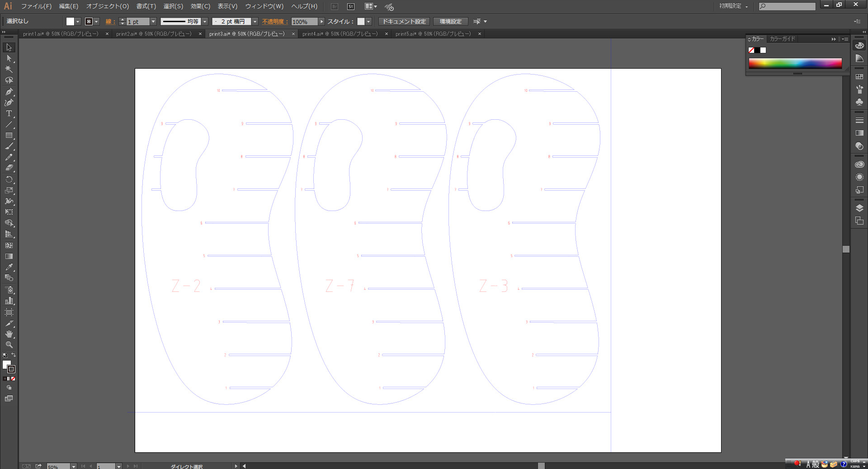The image size is (868, 469).
Task: Select the Pen tool
Action: [9, 91]
